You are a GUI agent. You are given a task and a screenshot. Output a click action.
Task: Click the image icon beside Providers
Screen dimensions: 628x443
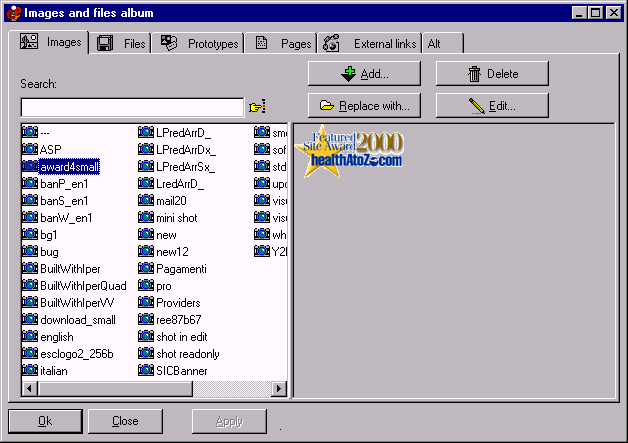click(x=146, y=302)
